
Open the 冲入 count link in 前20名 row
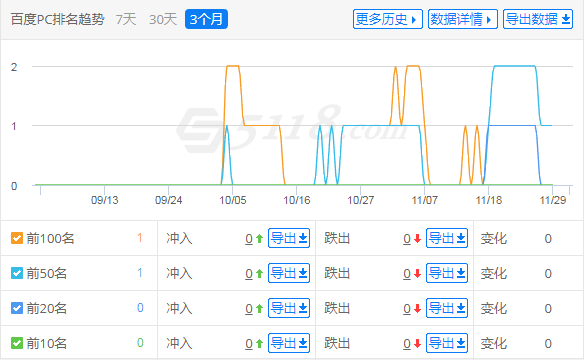249,309
